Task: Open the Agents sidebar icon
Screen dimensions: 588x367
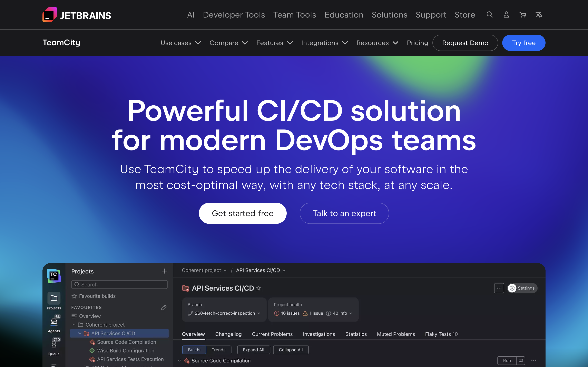Action: pyautogui.click(x=54, y=324)
